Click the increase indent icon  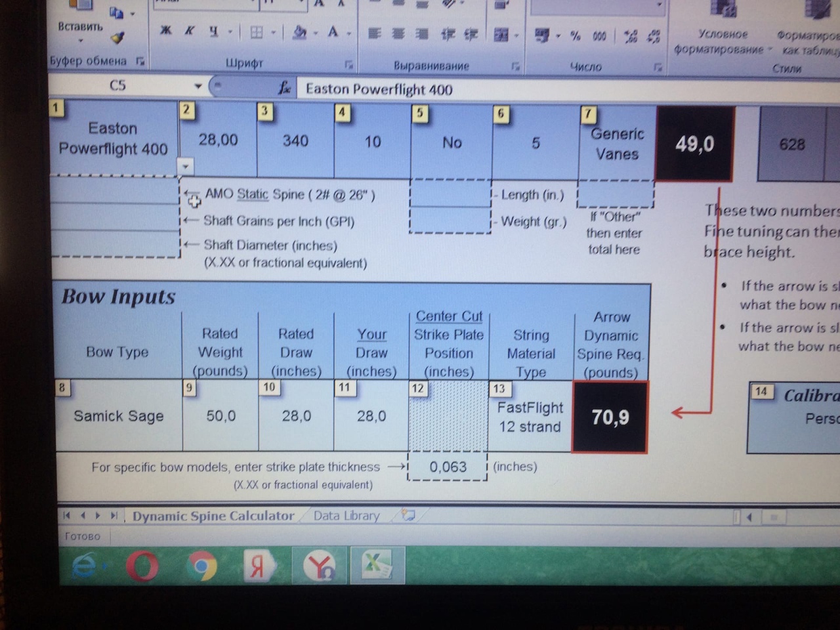click(471, 34)
